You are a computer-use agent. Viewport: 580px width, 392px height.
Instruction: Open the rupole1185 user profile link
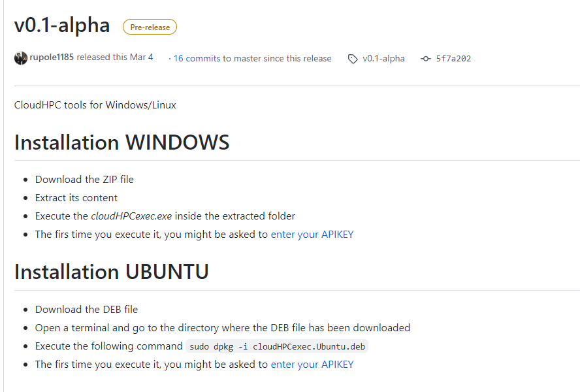click(52, 57)
